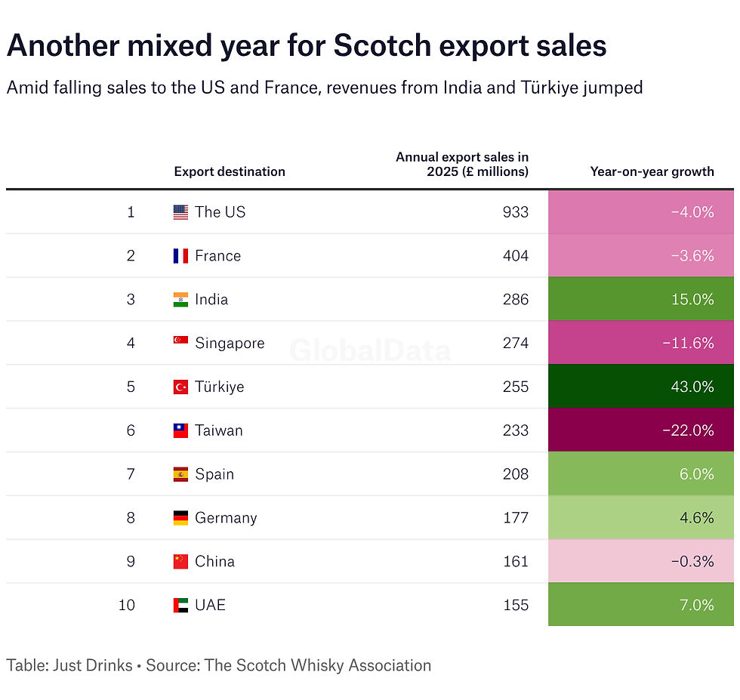
Task: Click the 933 sales value for the US
Action: coord(515,212)
